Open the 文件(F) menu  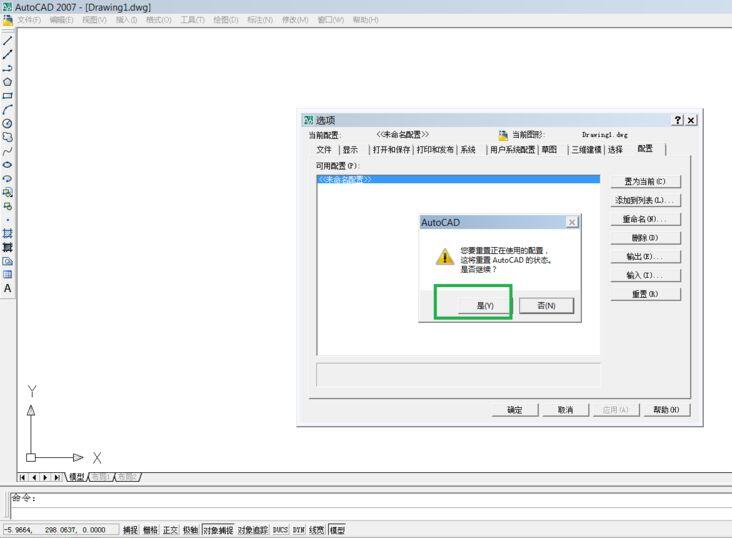pos(29,20)
